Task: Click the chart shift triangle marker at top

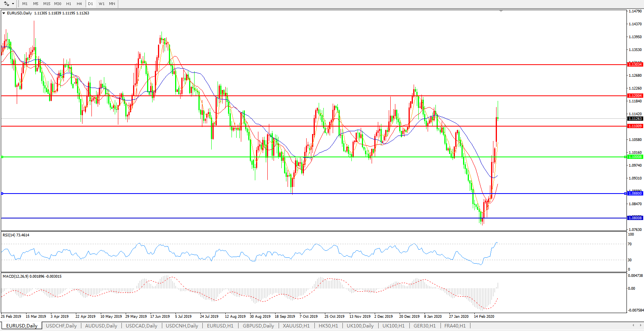Action: pos(501,11)
